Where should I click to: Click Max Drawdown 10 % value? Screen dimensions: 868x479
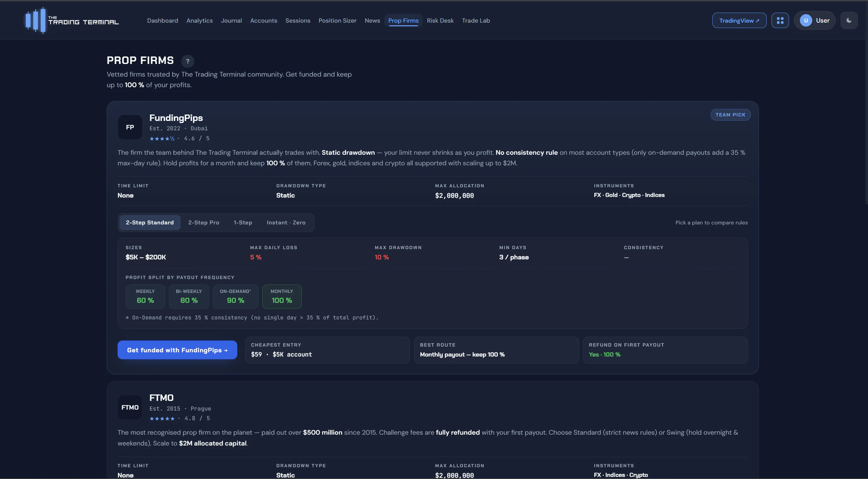click(x=382, y=257)
